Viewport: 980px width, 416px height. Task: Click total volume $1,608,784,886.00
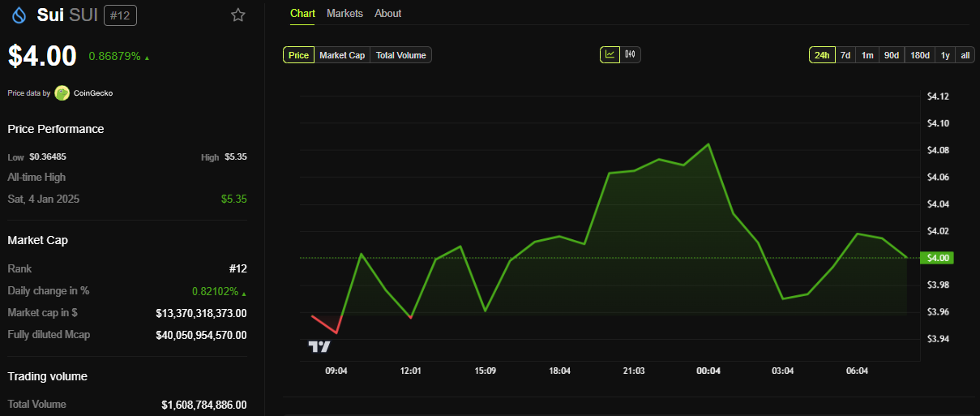click(204, 404)
